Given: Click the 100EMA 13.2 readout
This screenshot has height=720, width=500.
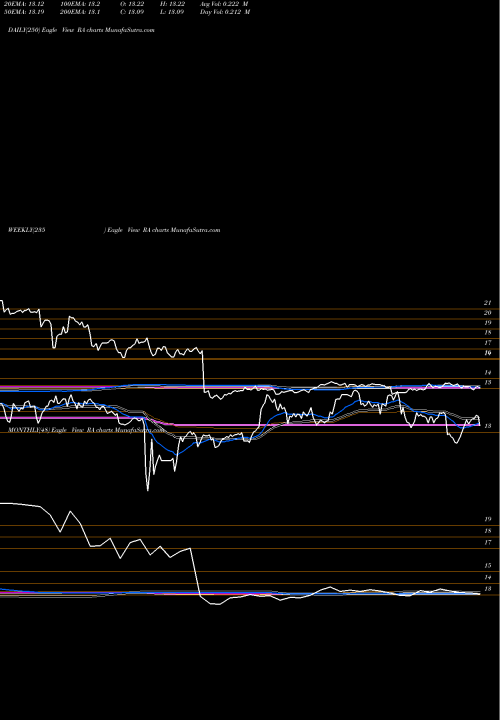Looking at the screenshot, I should click(78, 4).
